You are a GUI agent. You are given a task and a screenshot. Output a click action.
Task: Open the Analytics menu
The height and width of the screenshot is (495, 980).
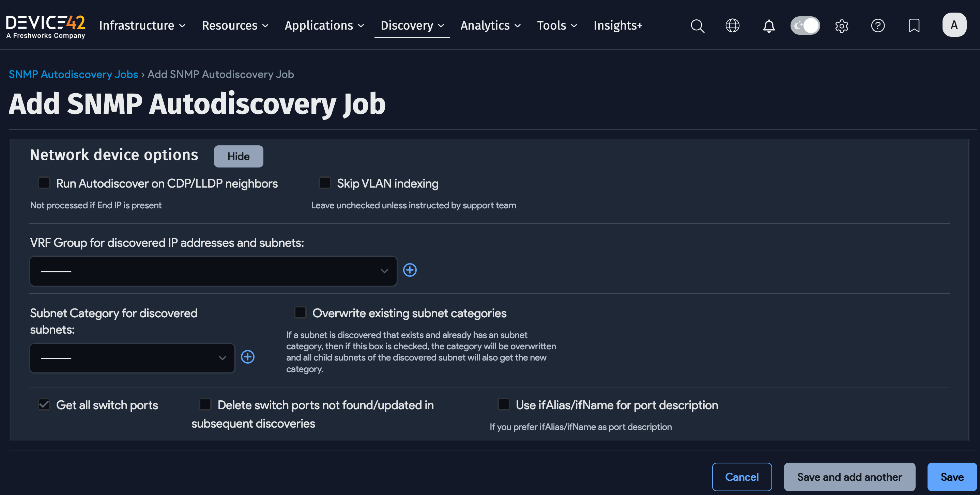click(490, 26)
